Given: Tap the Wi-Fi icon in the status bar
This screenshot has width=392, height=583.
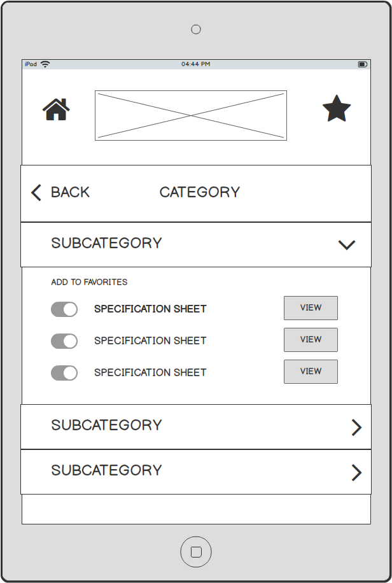Looking at the screenshot, I should pyautogui.click(x=45, y=64).
